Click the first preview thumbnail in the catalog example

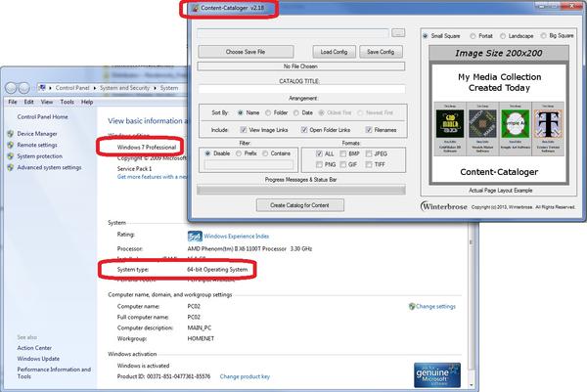click(450, 123)
